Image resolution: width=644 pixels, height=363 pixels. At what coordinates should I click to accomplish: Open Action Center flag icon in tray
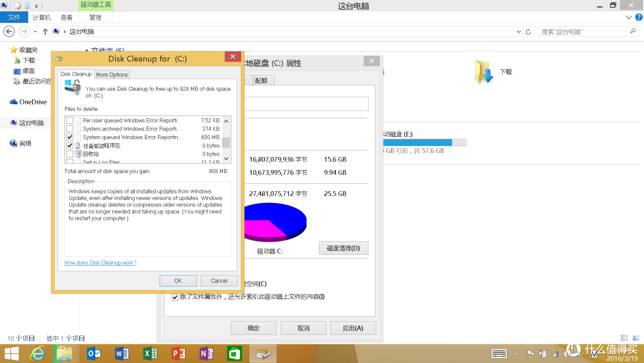(530, 353)
